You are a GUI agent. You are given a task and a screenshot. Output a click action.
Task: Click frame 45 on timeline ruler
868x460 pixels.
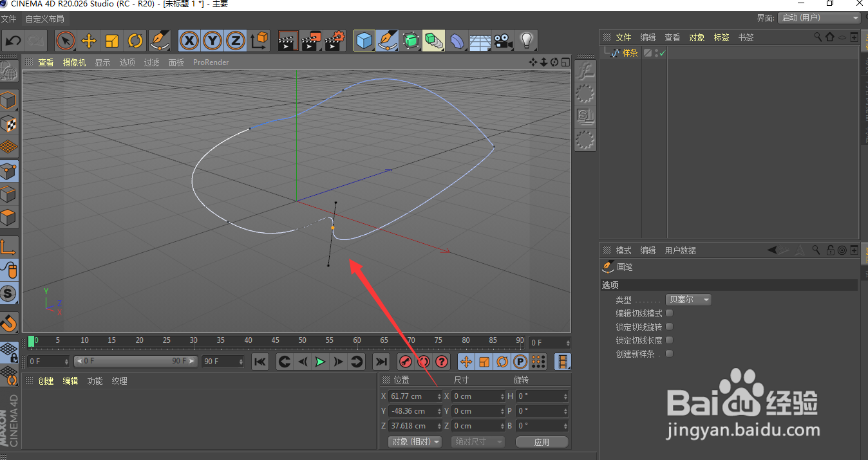[275, 341]
